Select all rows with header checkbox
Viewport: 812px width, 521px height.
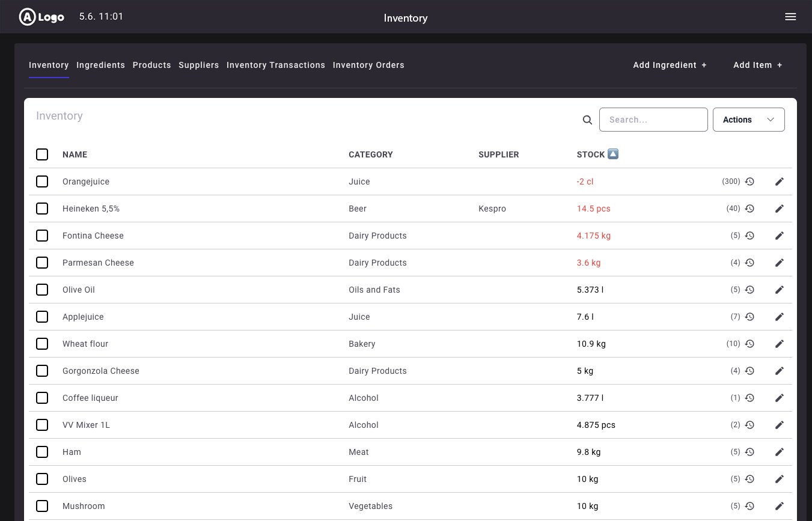click(x=42, y=154)
